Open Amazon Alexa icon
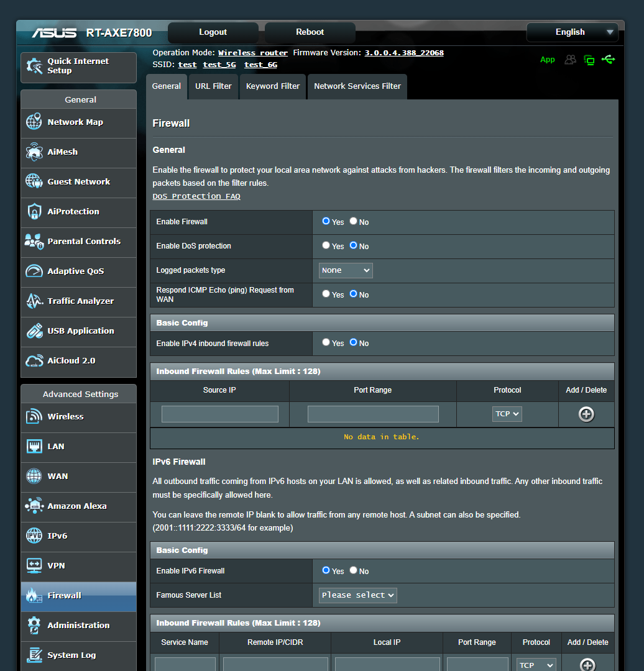644x671 pixels. [x=34, y=506]
